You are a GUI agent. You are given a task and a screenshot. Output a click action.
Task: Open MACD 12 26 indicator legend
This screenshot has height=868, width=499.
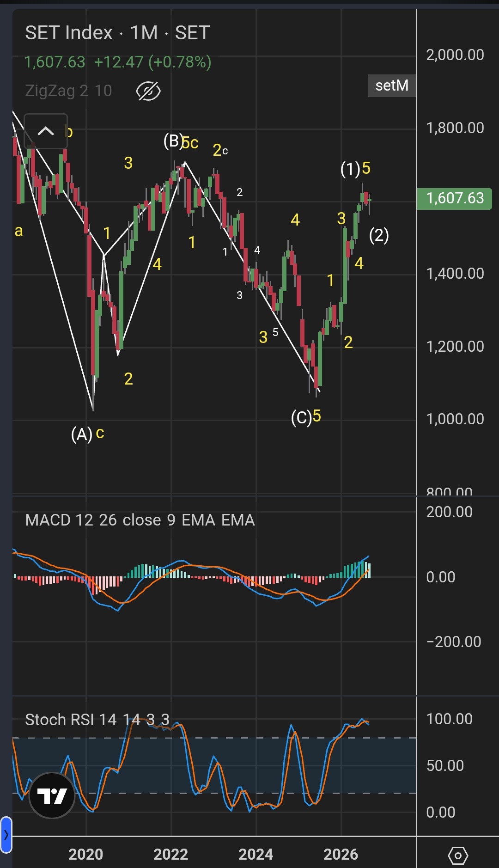click(140, 520)
